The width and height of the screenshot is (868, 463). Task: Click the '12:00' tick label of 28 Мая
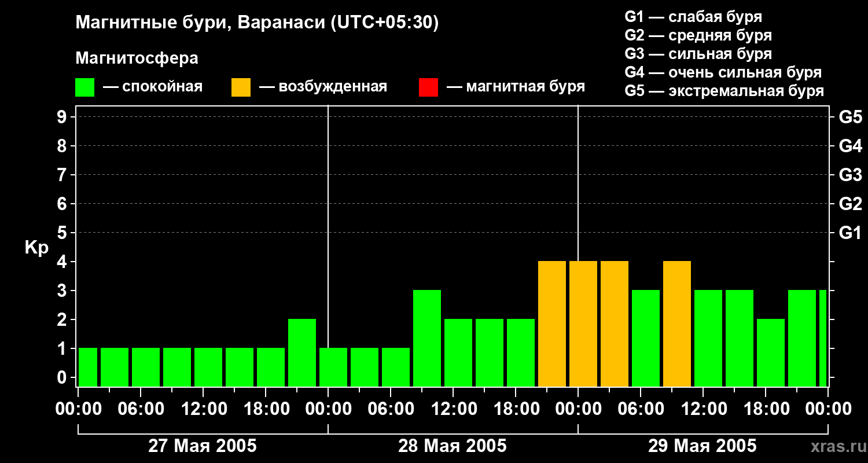tap(453, 409)
